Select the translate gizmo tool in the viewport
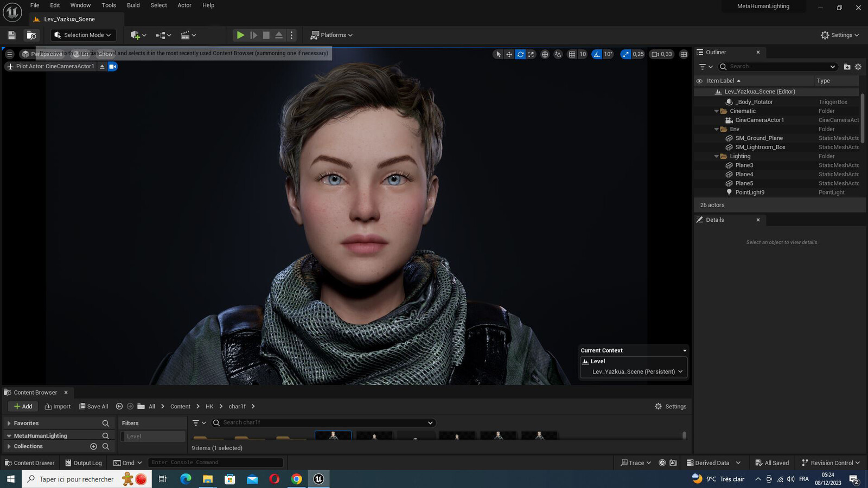868x488 pixels. (509, 54)
